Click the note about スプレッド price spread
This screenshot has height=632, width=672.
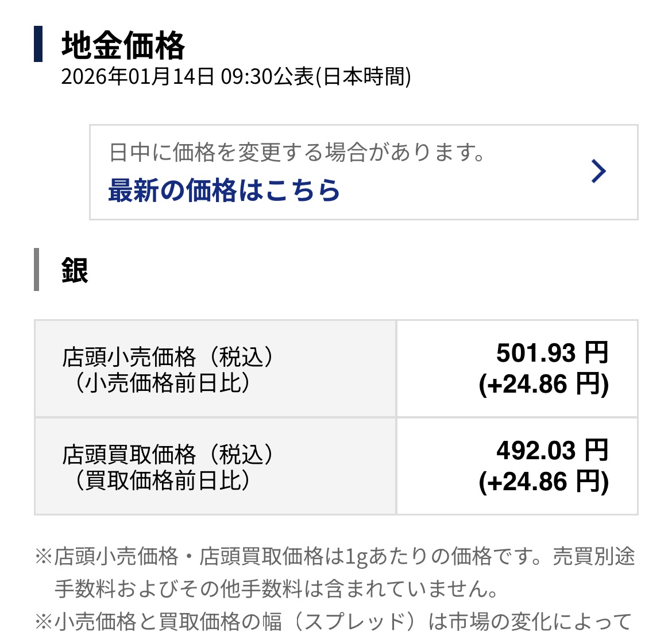point(333,621)
